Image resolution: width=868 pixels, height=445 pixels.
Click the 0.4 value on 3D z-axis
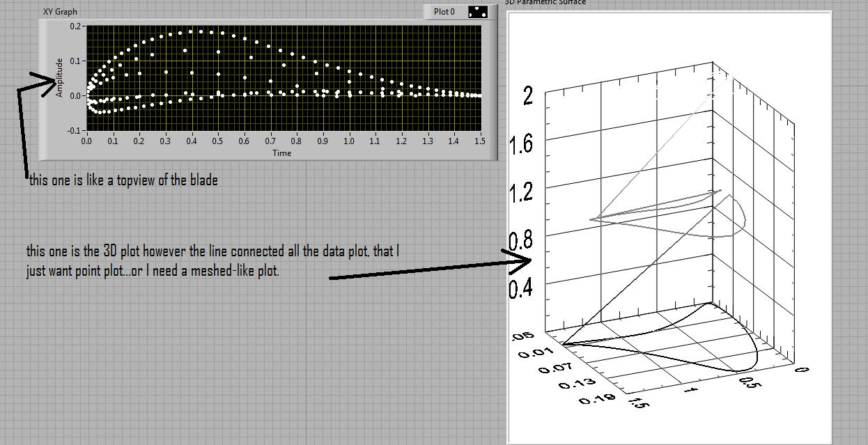click(x=521, y=288)
